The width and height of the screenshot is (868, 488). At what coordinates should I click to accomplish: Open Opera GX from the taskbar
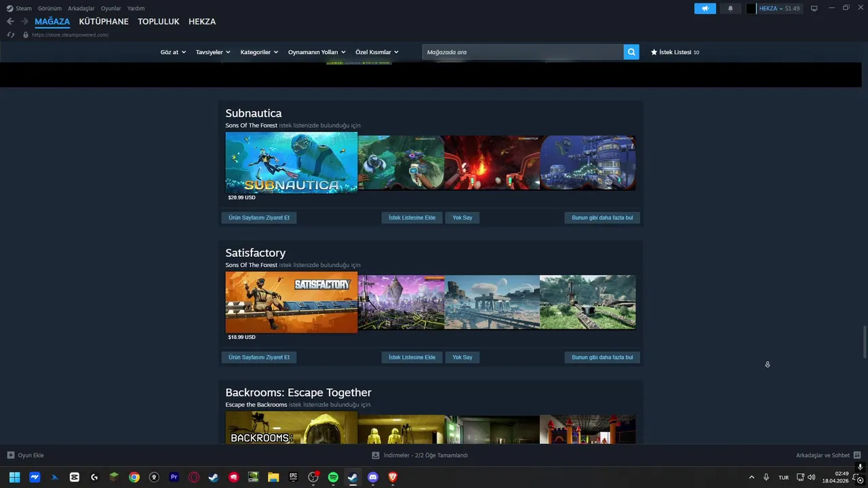click(194, 477)
